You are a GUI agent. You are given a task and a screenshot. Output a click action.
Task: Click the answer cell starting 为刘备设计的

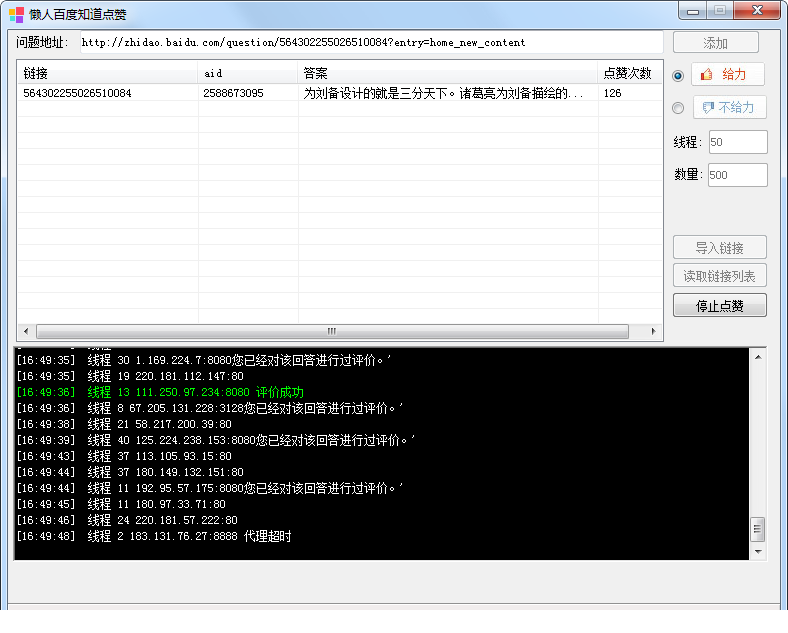(443, 93)
